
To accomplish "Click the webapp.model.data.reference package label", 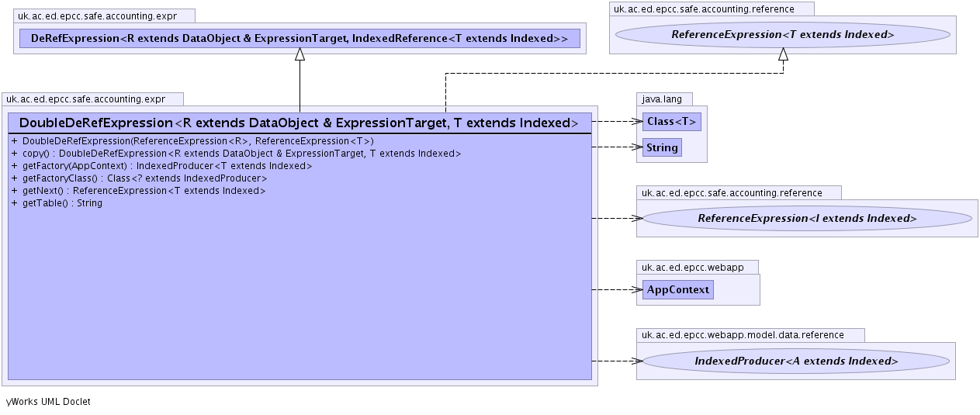I will (750, 335).
